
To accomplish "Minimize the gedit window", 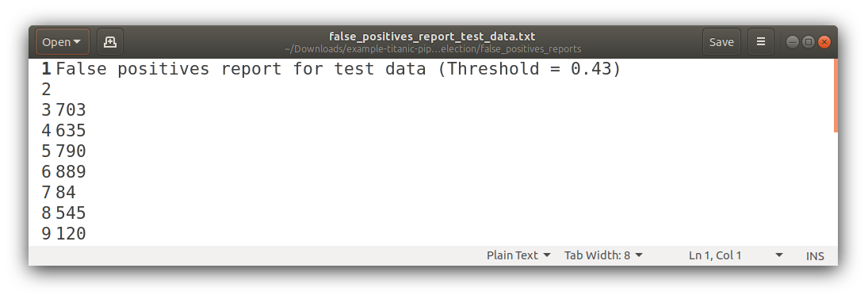I will pyautogui.click(x=792, y=42).
